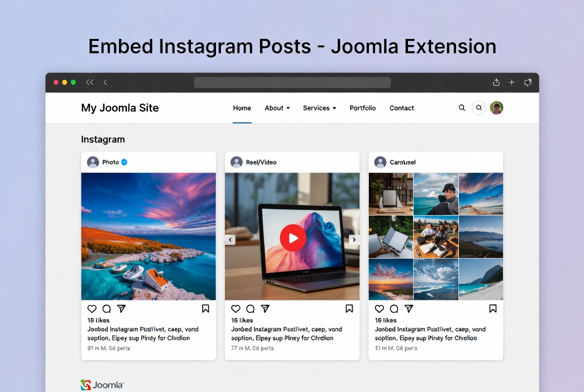Screen dimensions: 584x392
Task: Expand the Services dropdown menu
Action: [319, 108]
